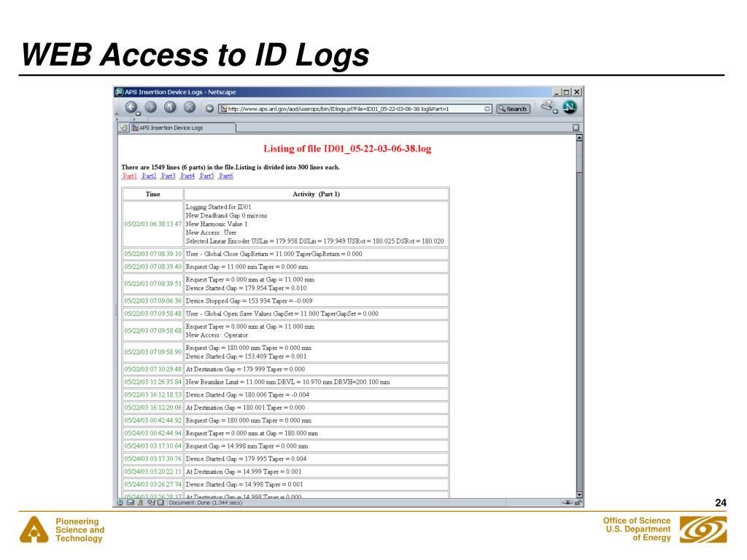Click 'Device Started Gap = 179.995' entry
The height and width of the screenshot is (560, 747).
[246, 459]
